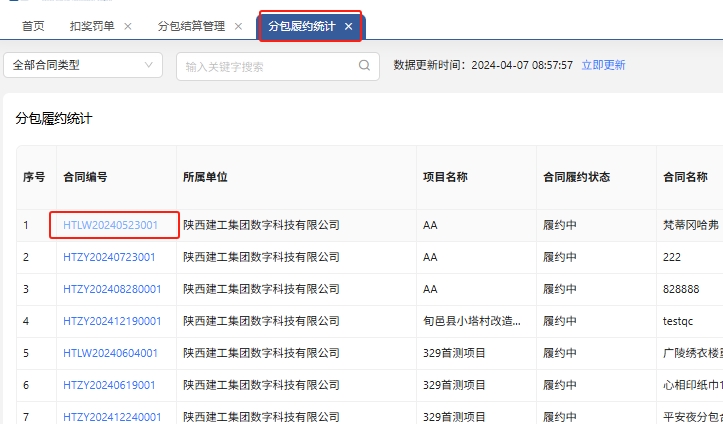Switch to the 扣奖罚单 tab
This screenshot has width=723, height=424.
[x=92, y=27]
